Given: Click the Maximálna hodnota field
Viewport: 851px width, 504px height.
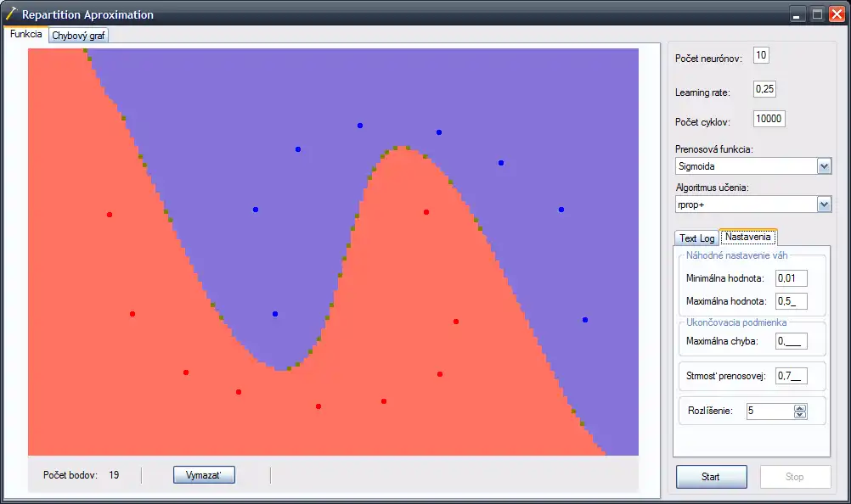Looking at the screenshot, I should 792,300.
